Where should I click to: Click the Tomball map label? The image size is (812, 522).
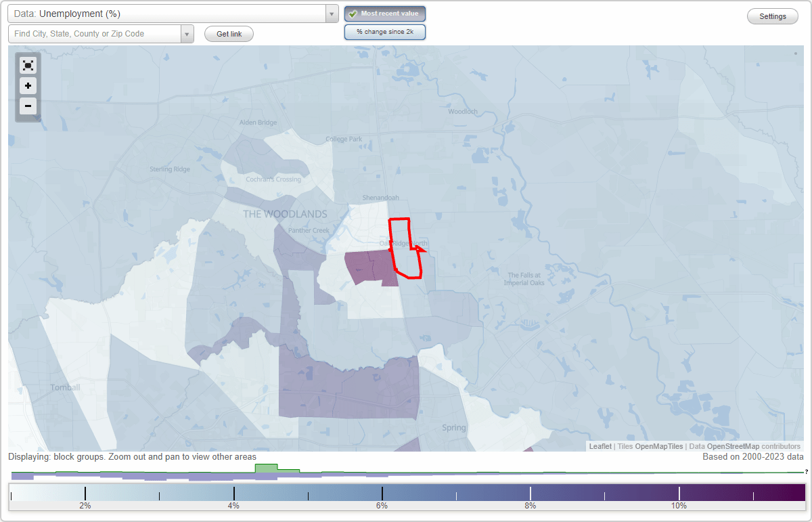[66, 387]
